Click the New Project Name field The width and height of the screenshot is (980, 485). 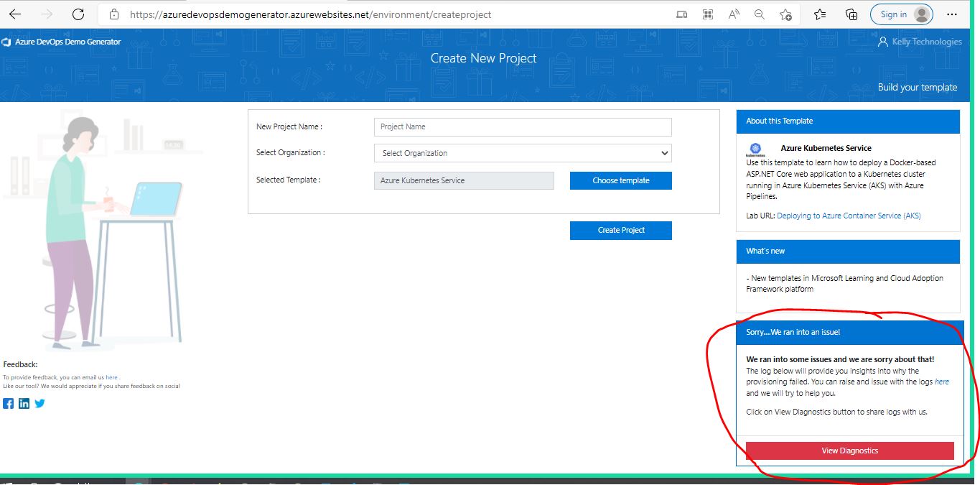[x=523, y=127]
